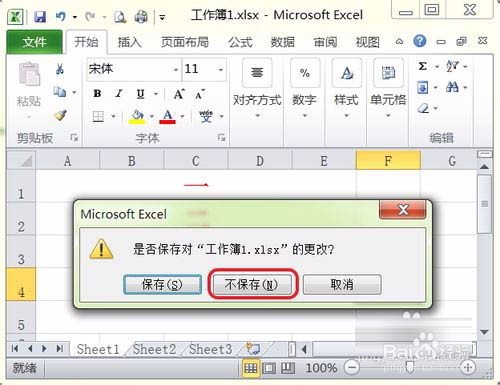Toggle Bold formatting
The image size is (500, 385).
(x=97, y=94)
